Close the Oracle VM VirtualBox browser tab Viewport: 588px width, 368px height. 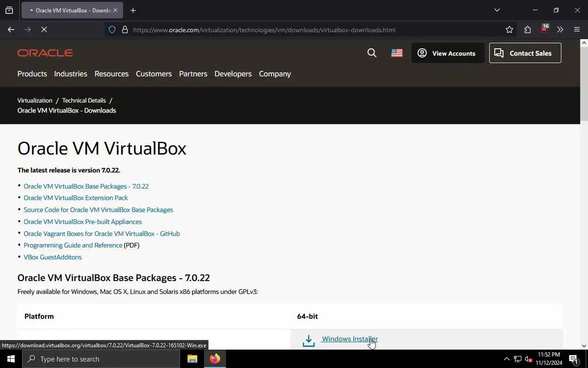(115, 10)
